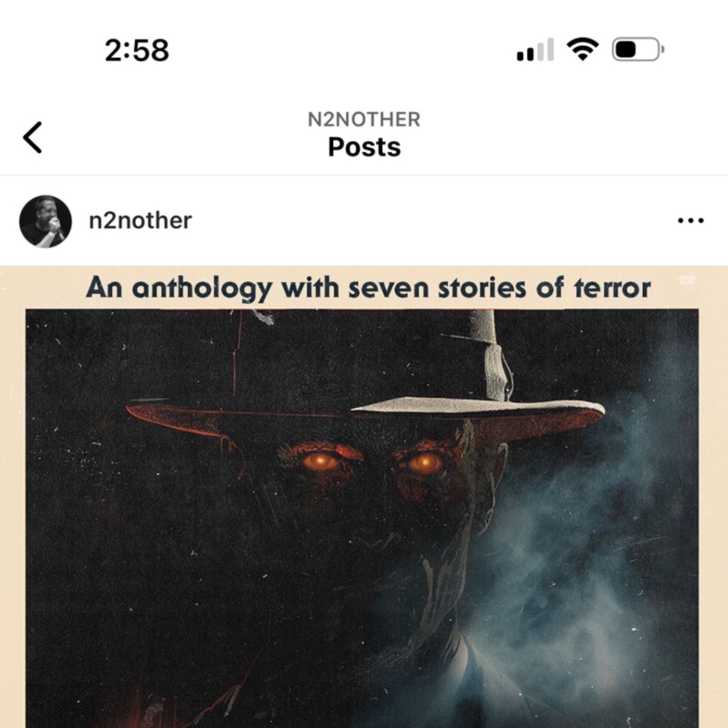
Task: Tap the back arrow to leave Posts
Action: 32,137
